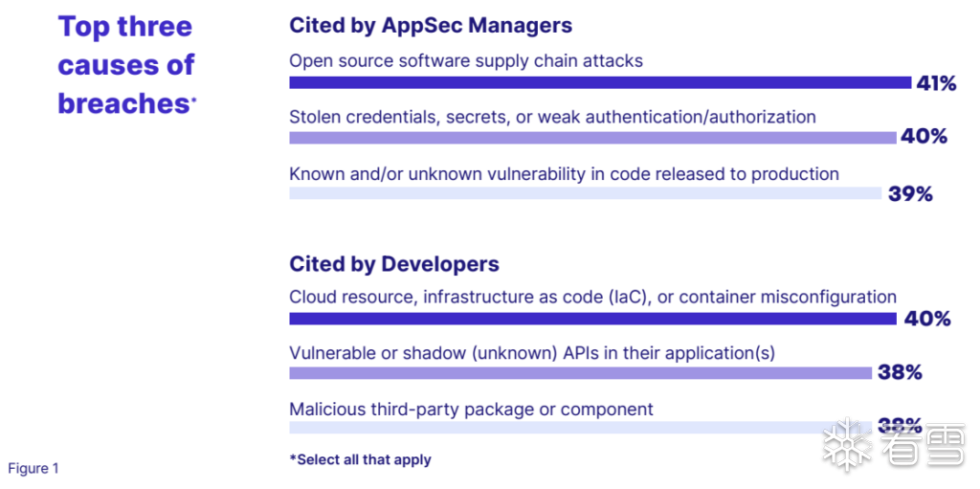Click the open source supply chain attacks bar
The image size is (980, 489).
(600, 83)
